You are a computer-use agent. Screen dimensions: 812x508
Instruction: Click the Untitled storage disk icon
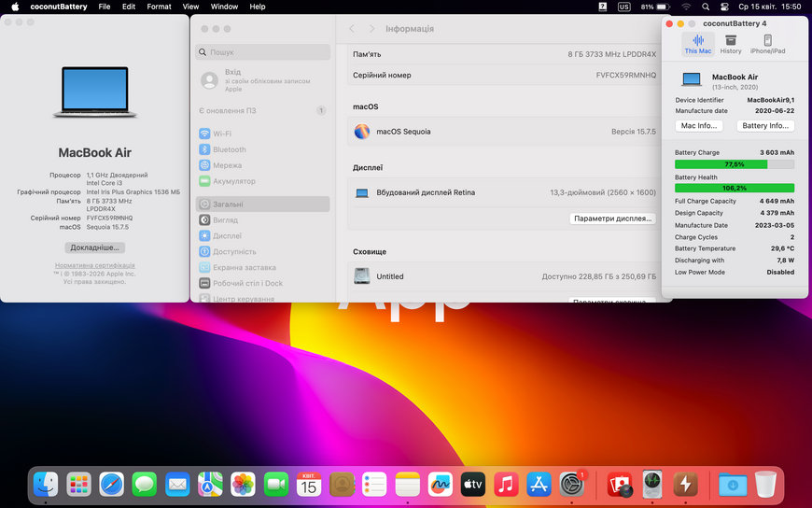pos(361,276)
